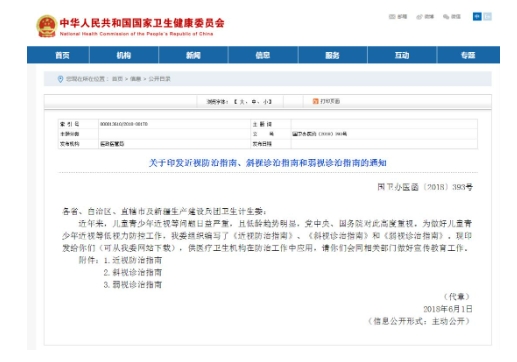Screen dimensions: 517x362
Task: Set browse font size to 中
Action: click(254, 101)
